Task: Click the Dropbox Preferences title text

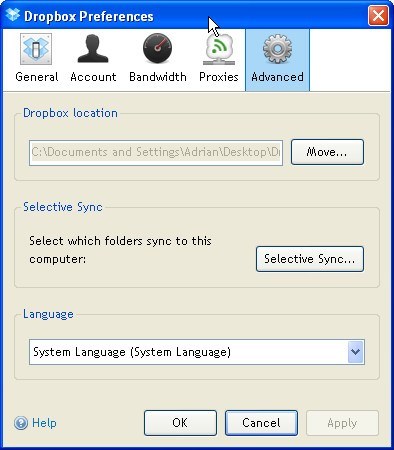Action: (x=89, y=16)
